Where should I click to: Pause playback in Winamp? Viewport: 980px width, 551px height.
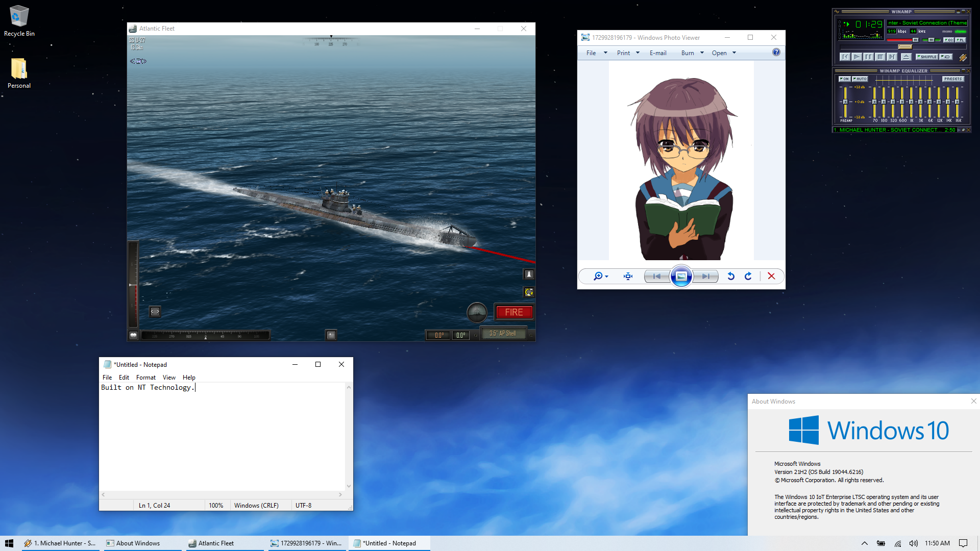coord(868,57)
